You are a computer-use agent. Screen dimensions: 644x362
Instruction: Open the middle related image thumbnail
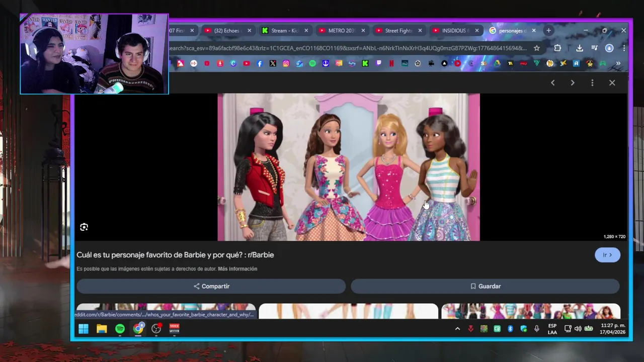coord(348,311)
